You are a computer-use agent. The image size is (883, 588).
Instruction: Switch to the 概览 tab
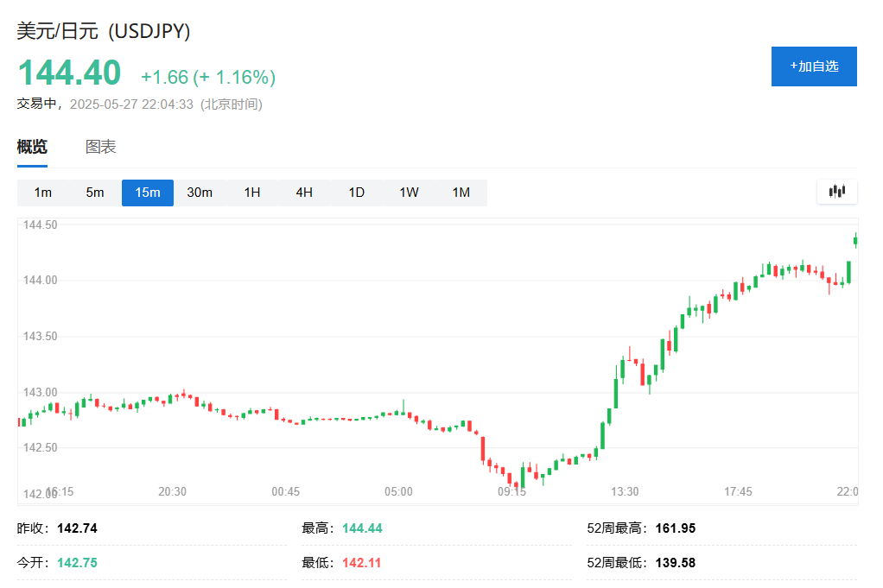32,147
